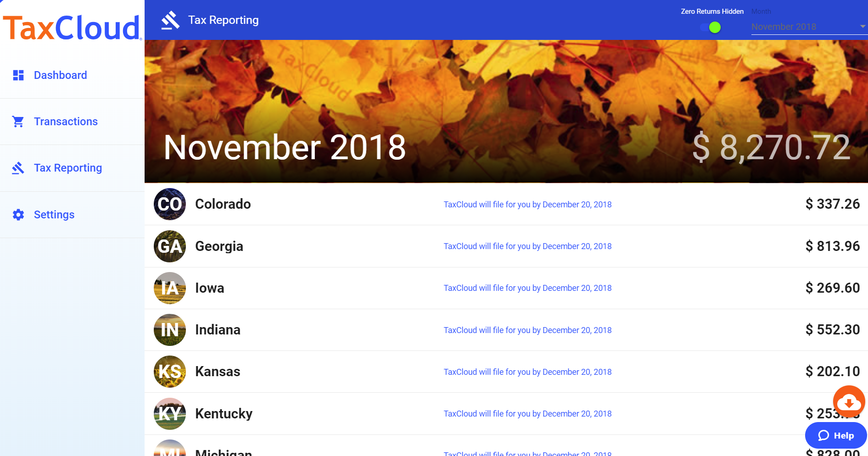
Task: Select Tax Reporting in the left menu
Action: 67,168
